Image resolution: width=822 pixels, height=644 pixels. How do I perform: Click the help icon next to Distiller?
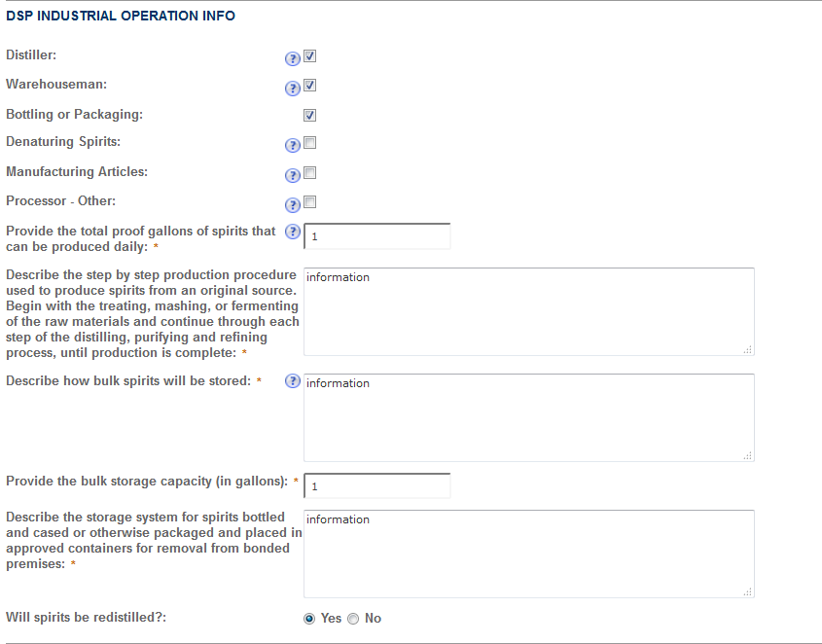point(292,58)
